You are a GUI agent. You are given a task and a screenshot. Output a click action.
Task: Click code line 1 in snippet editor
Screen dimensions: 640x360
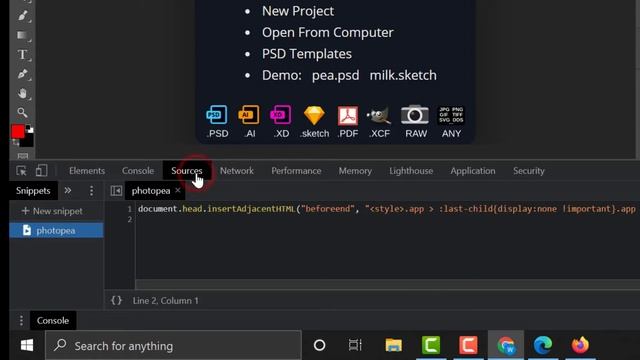[388, 209]
